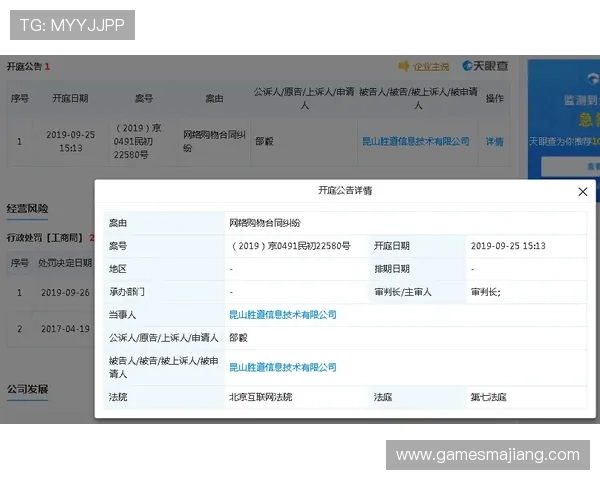Click the table cell 2019-09-25 15:13
Screen dimensions: 600x480
click(x=70, y=141)
